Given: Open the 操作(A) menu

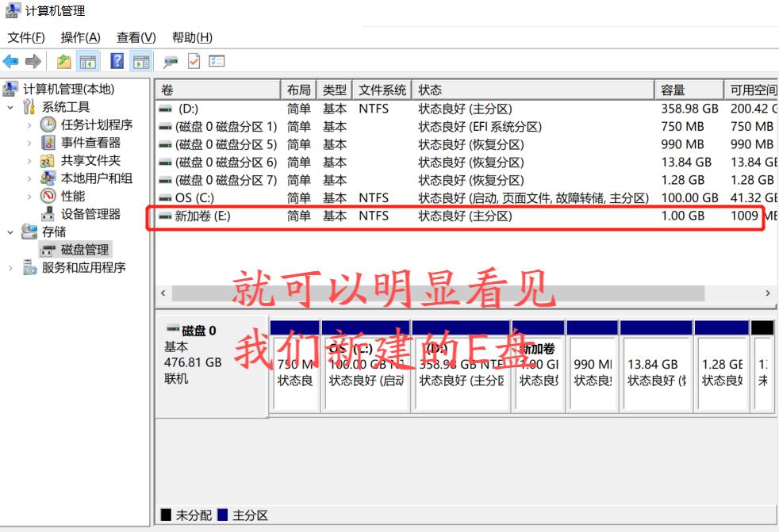Looking at the screenshot, I should tap(78, 37).
